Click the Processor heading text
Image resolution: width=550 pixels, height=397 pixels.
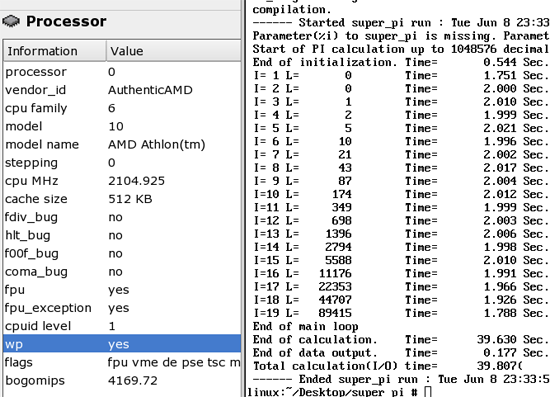(x=66, y=21)
